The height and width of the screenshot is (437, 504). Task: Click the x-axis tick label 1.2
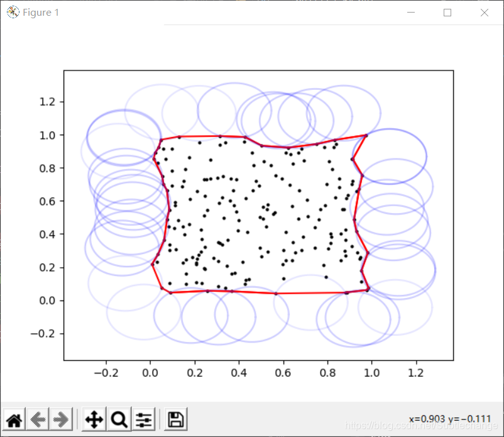[x=416, y=373]
